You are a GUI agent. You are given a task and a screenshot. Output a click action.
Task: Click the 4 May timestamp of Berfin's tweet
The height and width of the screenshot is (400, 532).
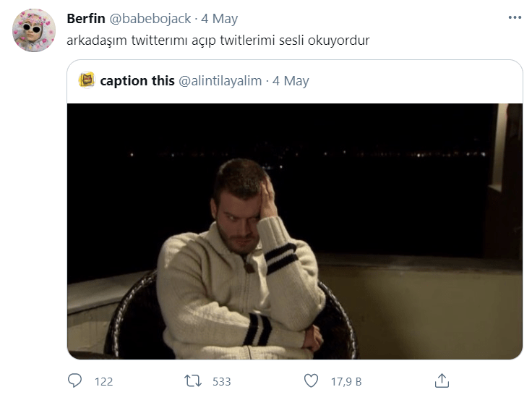[x=219, y=18]
